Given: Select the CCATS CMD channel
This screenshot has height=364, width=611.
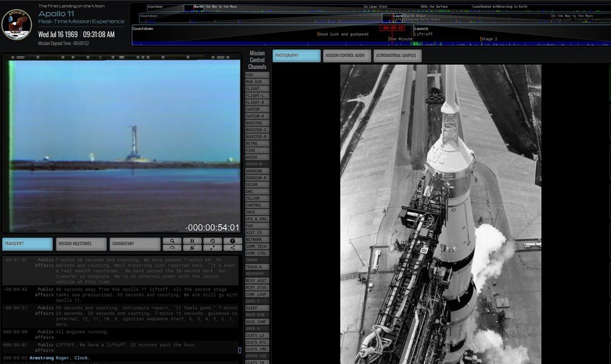Looking at the screenshot, I should (x=257, y=349).
